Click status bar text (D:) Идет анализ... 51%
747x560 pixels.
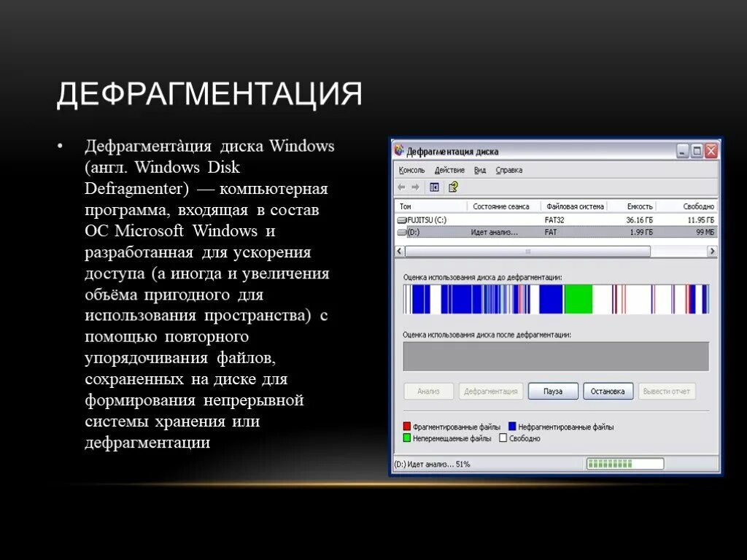pos(432,464)
